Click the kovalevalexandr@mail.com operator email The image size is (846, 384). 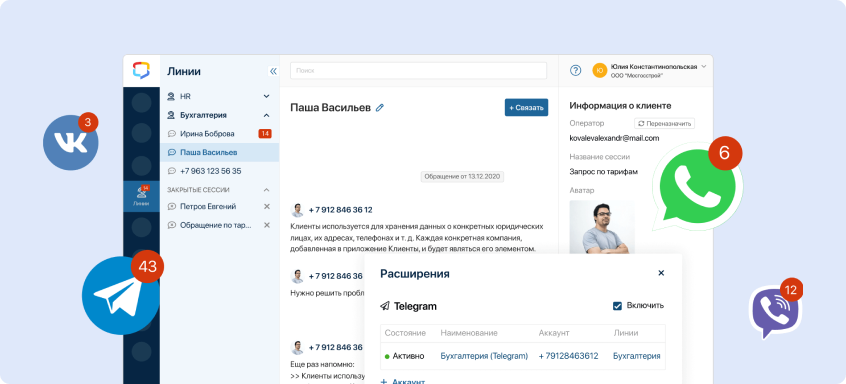click(615, 138)
